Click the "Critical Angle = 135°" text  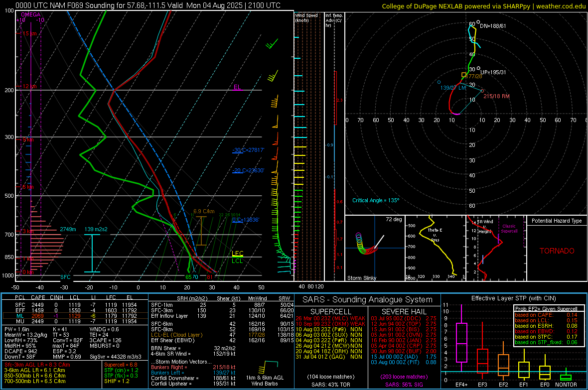(x=376, y=201)
